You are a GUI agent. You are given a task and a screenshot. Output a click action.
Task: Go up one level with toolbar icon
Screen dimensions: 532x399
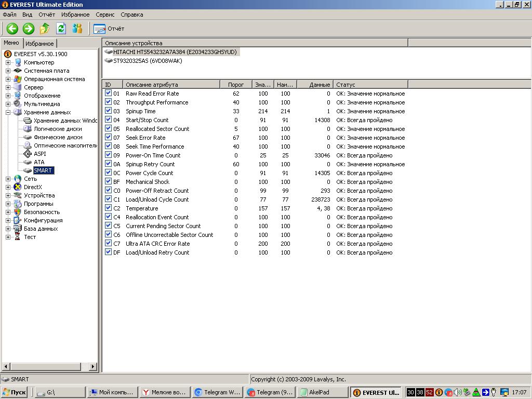45,29
